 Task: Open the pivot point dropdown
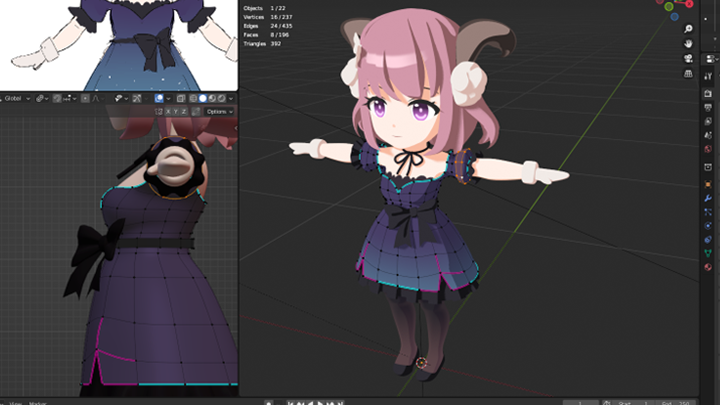click(x=42, y=98)
